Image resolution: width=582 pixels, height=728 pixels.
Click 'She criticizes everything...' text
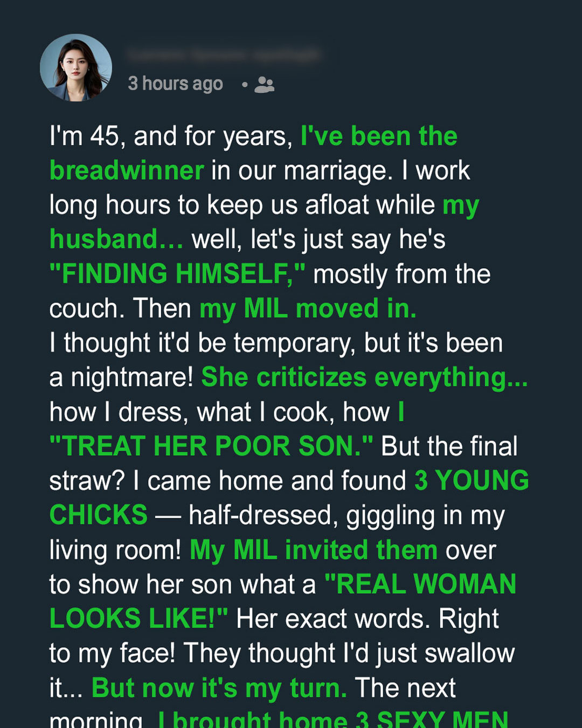click(364, 377)
